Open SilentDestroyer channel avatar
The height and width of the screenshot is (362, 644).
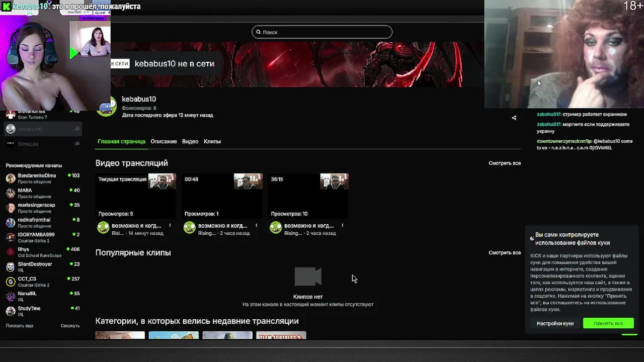pyautogui.click(x=11, y=267)
